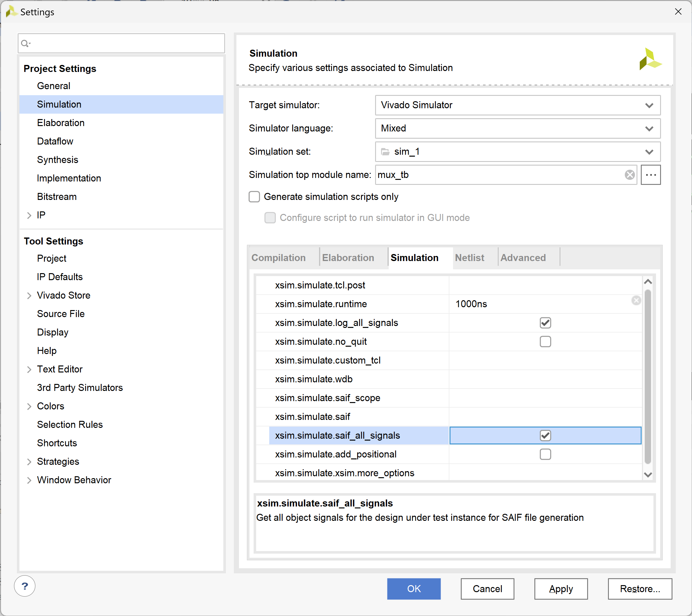Enable Generate simulation scripts only
This screenshot has width=692, height=616.
point(254,197)
